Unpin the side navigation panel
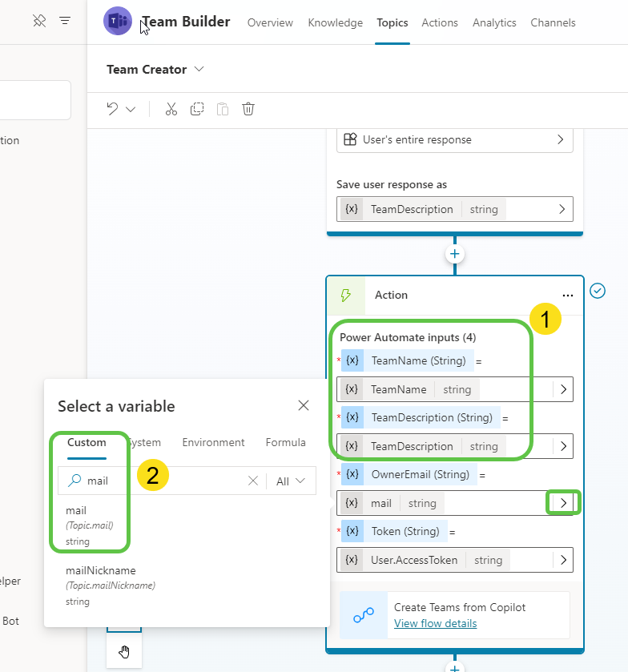Viewport: 628px width, 672px height. (x=39, y=21)
